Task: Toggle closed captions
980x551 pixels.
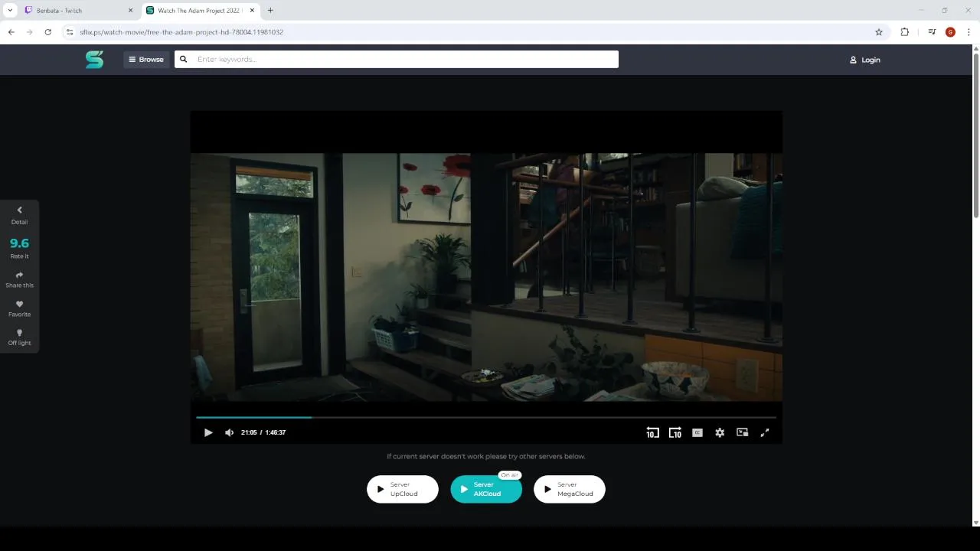Action: click(x=697, y=432)
